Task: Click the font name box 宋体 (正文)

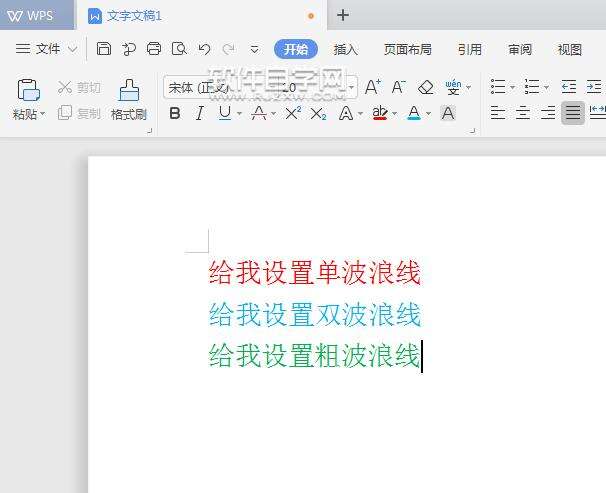Action: coord(220,88)
